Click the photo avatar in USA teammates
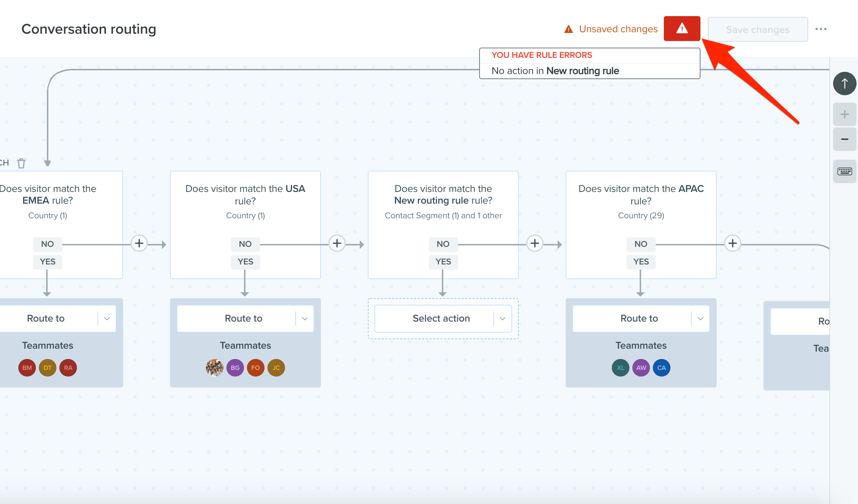 [x=215, y=368]
